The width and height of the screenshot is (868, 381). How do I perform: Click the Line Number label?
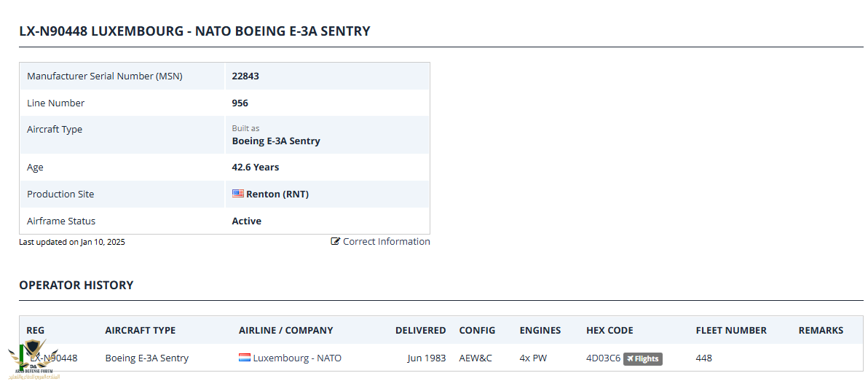pyautogui.click(x=56, y=103)
